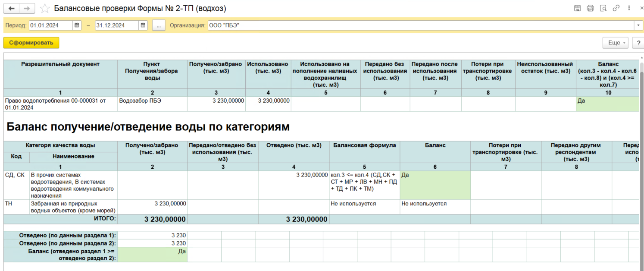Screen dimensions: 644x271
Task: Click into the Организация field showing ООО "ПБЭ"
Action: coord(421,25)
